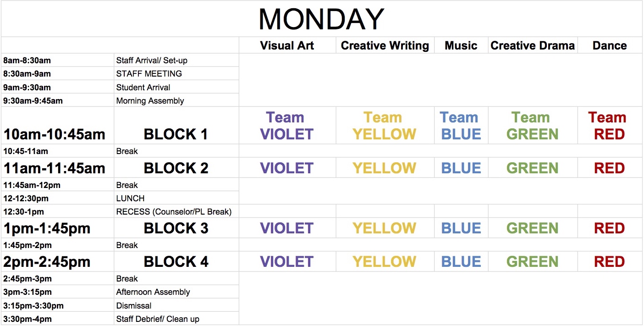644x326 pixels.
Task: Click the Music column header
Action: [x=461, y=45]
